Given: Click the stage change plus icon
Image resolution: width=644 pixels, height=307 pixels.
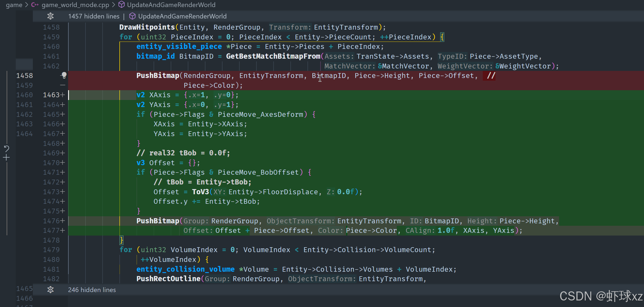Looking at the screenshot, I should [7, 158].
